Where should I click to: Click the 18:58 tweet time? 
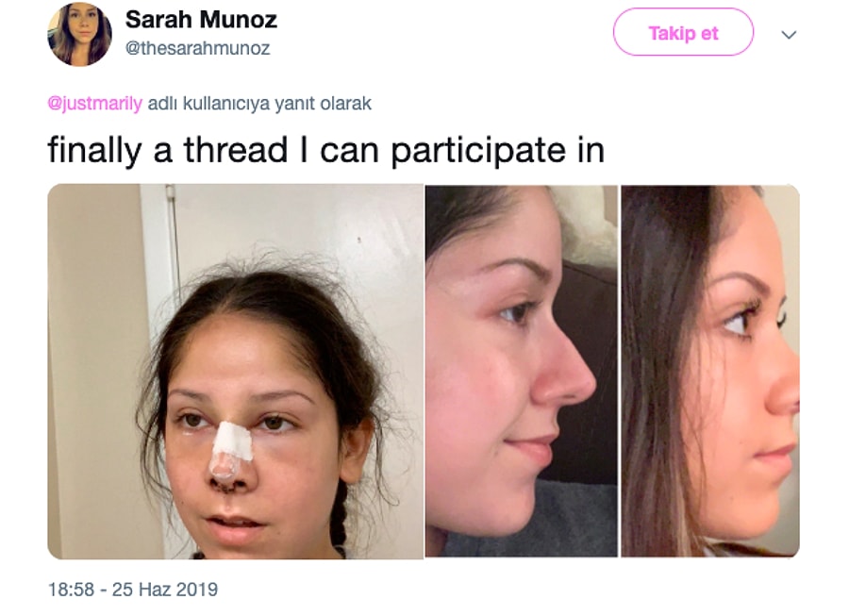tap(71, 589)
